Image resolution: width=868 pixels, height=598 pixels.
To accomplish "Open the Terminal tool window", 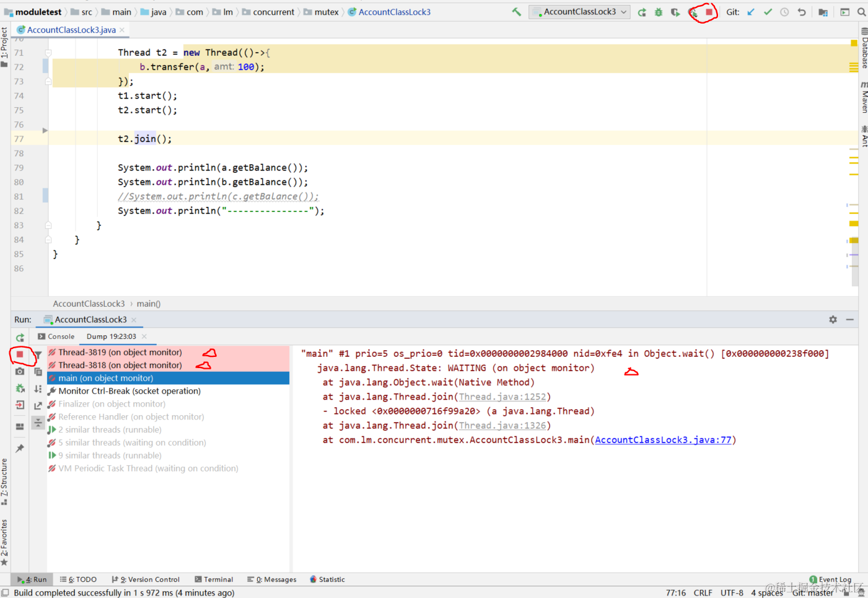I will 214,579.
